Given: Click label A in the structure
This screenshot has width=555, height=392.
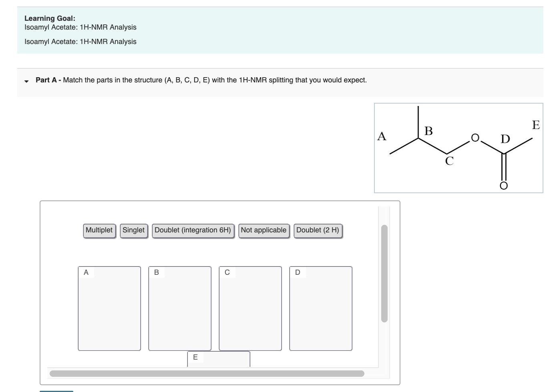Looking at the screenshot, I should [x=382, y=136].
